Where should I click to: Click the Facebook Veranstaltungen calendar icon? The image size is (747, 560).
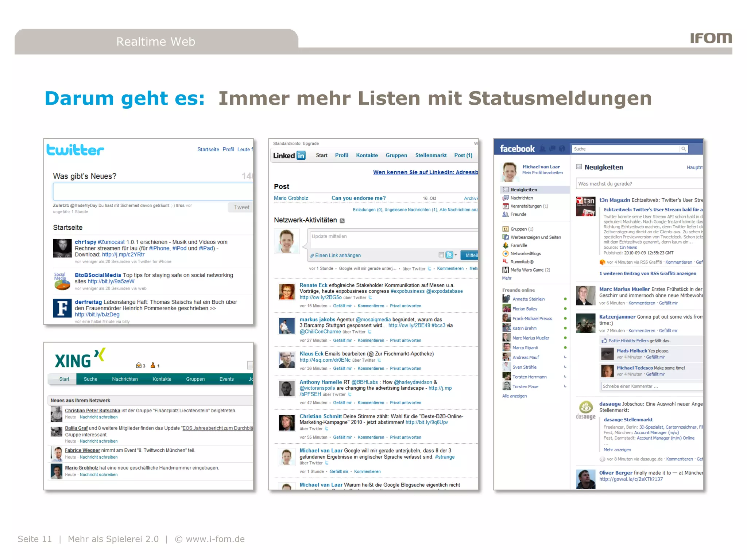[506, 206]
